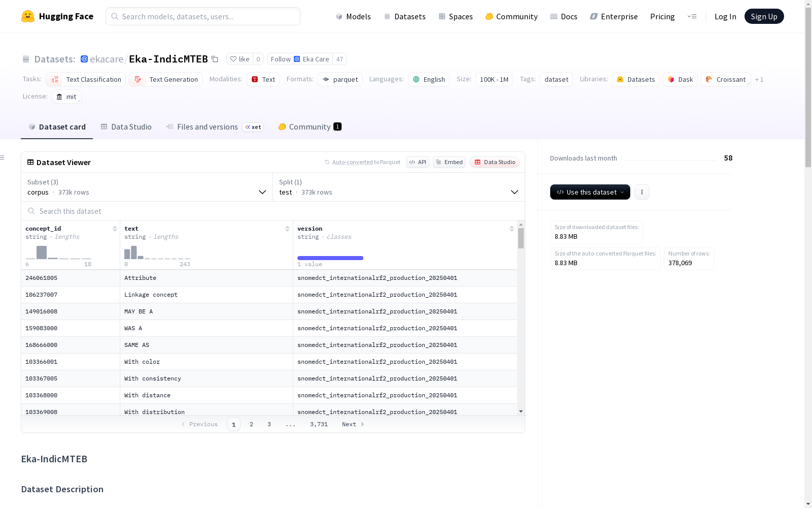Click the parquet format tag
Screen dimensions: 812x508
pyautogui.click(x=340, y=79)
